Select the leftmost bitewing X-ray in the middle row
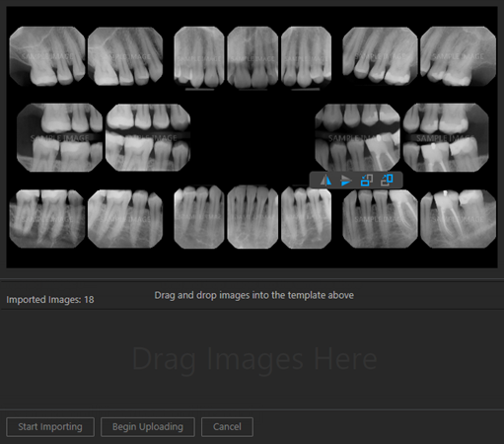The width and height of the screenshot is (504, 444). (59, 137)
